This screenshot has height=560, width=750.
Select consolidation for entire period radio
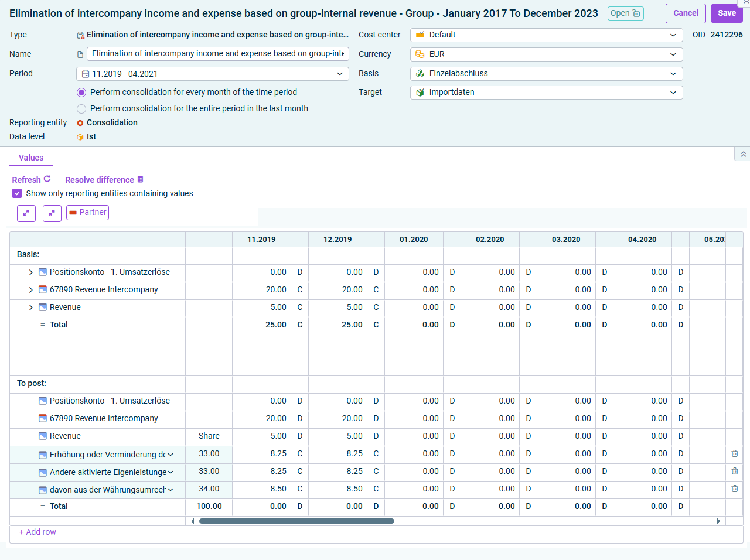click(81, 109)
